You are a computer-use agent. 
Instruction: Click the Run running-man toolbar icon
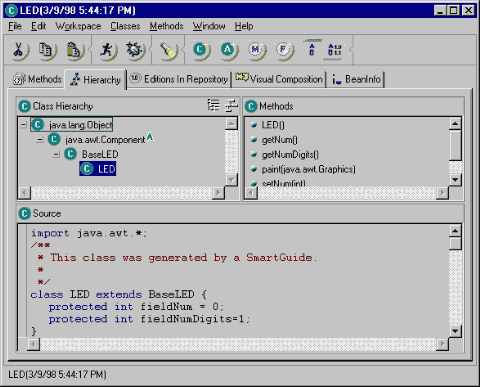tap(107, 50)
